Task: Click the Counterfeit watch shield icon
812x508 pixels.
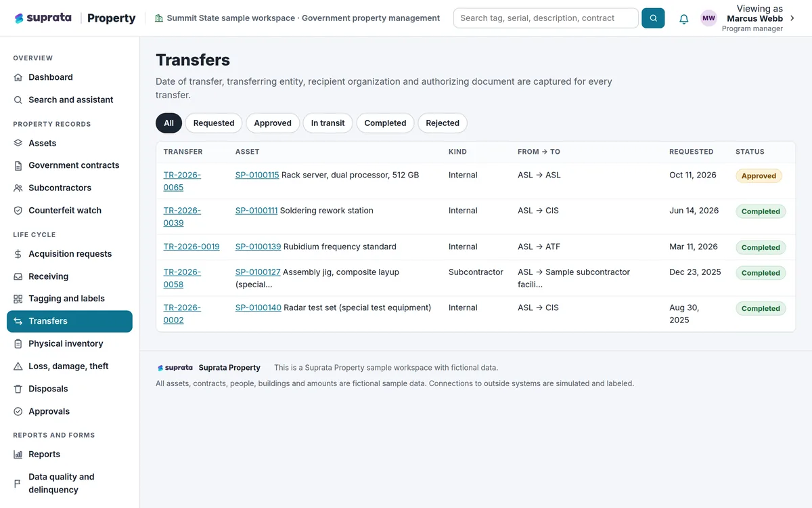Action: (18, 211)
